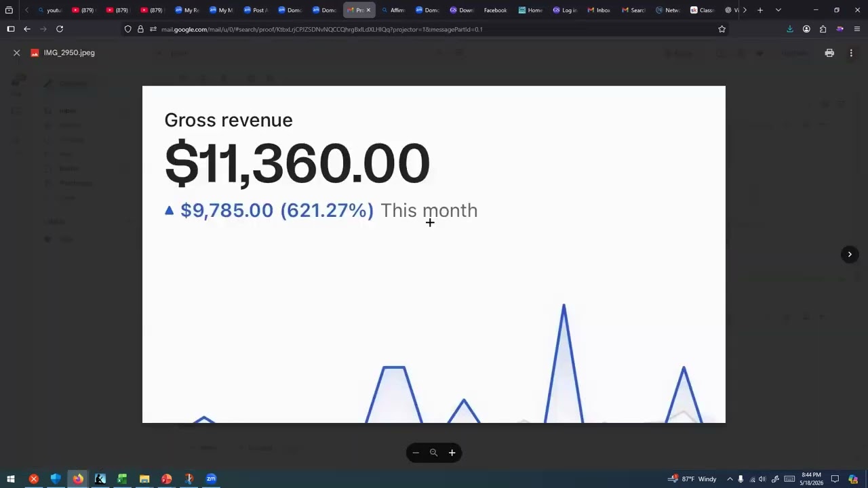Go forward in browser history
The width and height of the screenshot is (868, 488).
click(43, 29)
